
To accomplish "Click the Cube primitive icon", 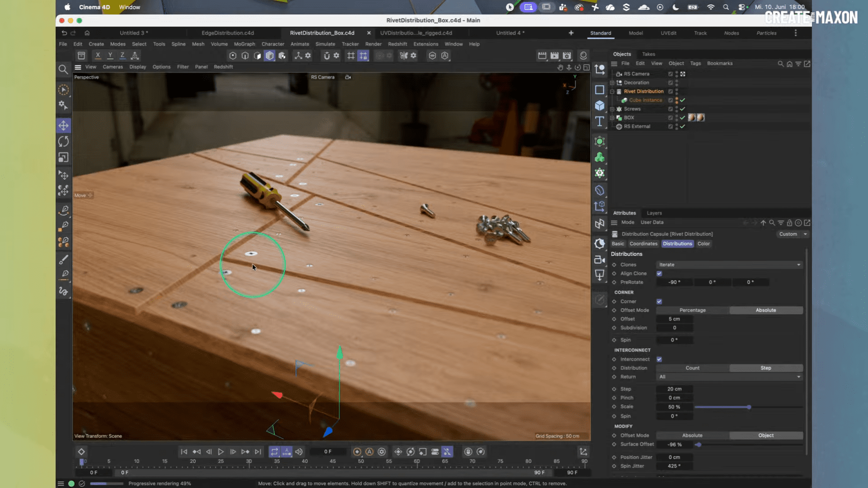I will click(x=599, y=105).
